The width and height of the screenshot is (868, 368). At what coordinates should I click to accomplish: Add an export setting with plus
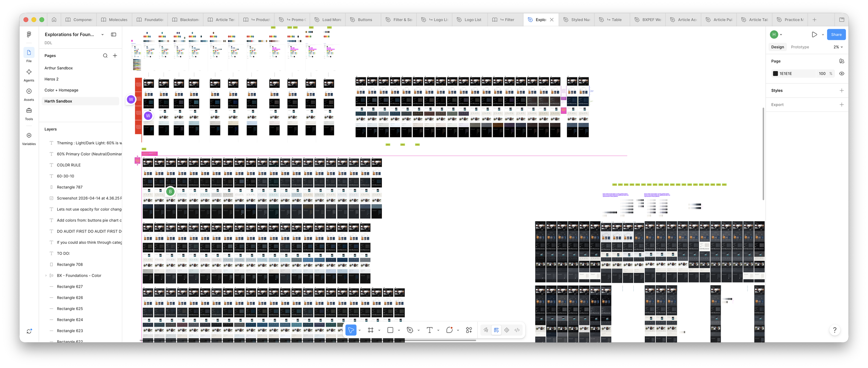[842, 104]
